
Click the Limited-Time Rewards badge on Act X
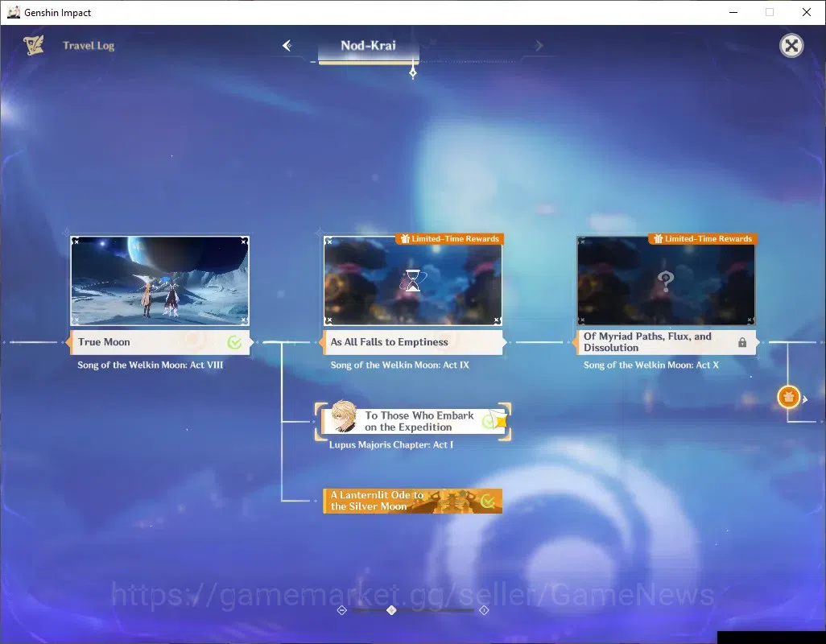tap(704, 239)
